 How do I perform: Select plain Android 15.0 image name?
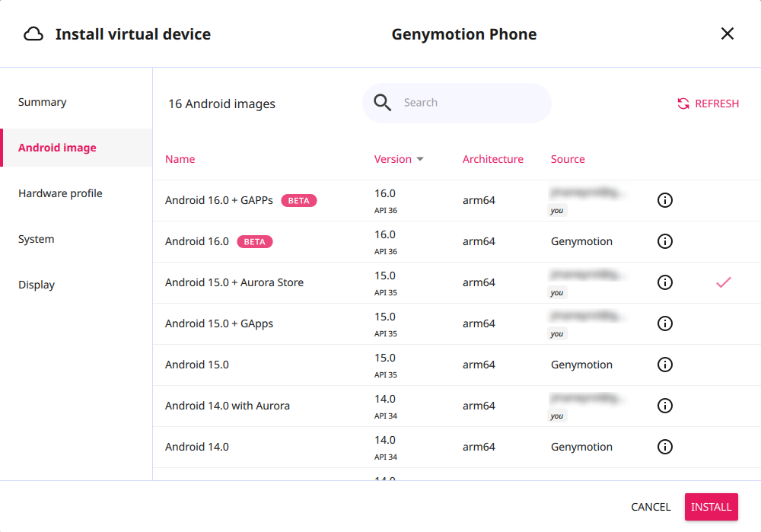[196, 365]
